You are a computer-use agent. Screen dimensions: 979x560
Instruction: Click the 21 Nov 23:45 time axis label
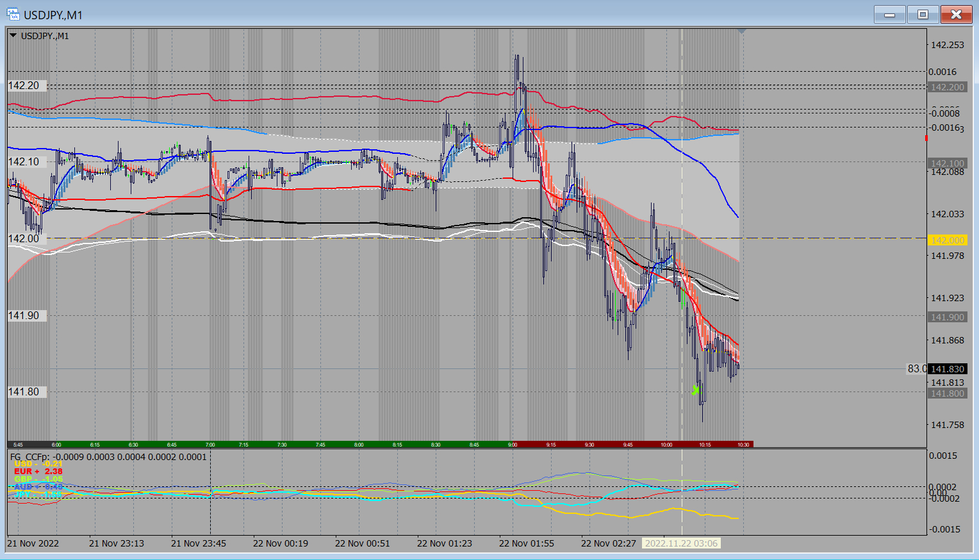(199, 543)
